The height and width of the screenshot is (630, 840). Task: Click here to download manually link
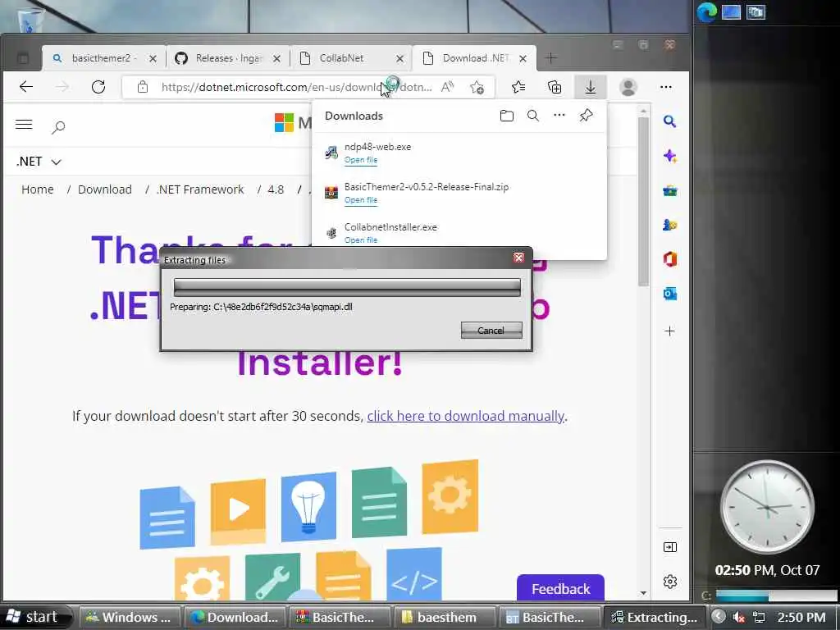(x=466, y=416)
